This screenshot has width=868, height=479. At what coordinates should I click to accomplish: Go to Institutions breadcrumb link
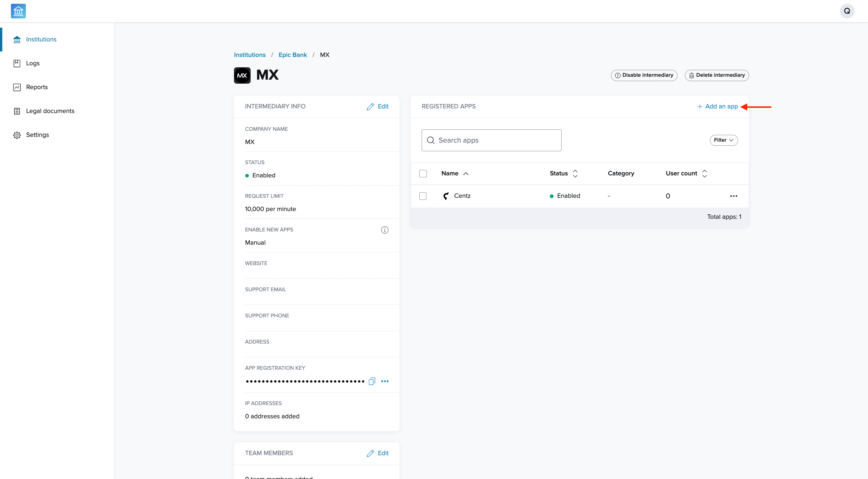coord(250,55)
